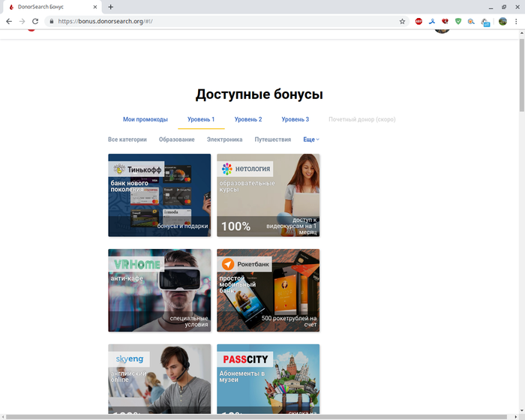Open the red heart extension icon
The height and width of the screenshot is (420, 525).
pos(445,22)
